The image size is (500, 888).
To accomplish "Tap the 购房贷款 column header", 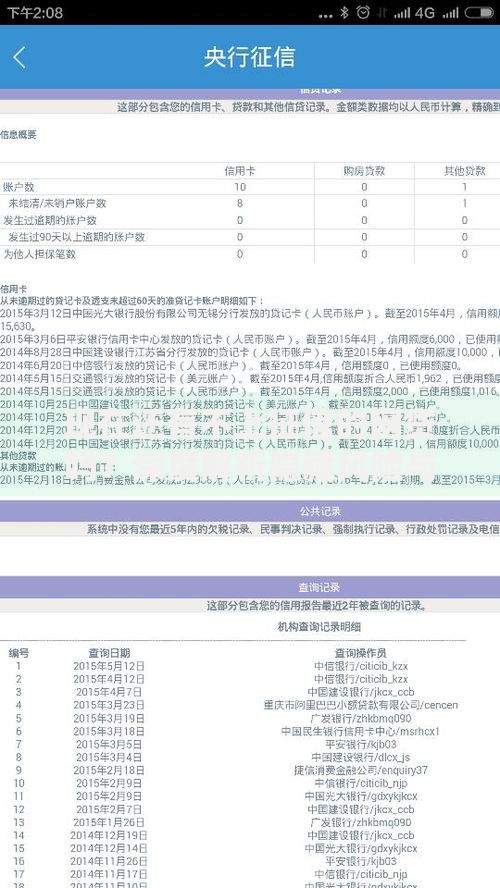I will 364,170.
